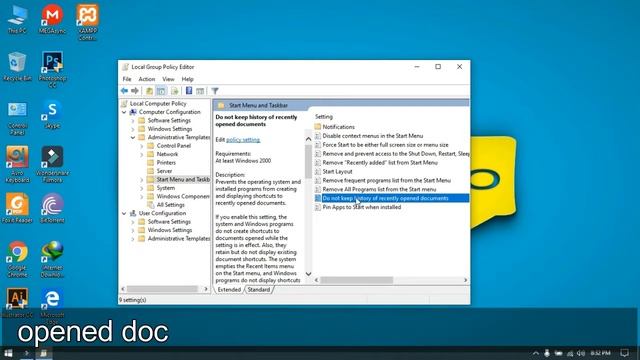Click the volume icon in system tray
Screen dimensions: 640x360
click(581, 353)
